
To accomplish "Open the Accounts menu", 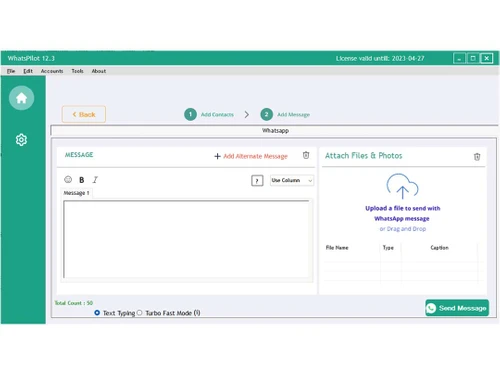I will pos(52,71).
